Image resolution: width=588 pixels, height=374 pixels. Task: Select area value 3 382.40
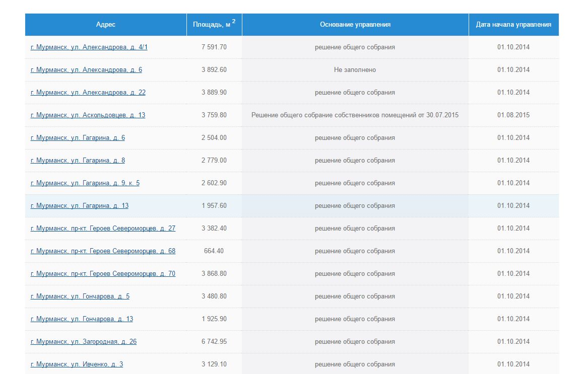click(x=214, y=228)
